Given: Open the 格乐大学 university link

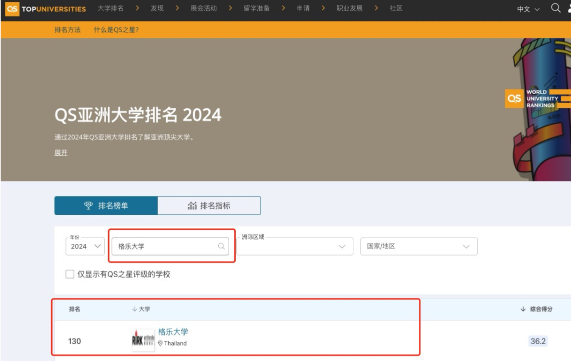Looking at the screenshot, I should point(173,332).
